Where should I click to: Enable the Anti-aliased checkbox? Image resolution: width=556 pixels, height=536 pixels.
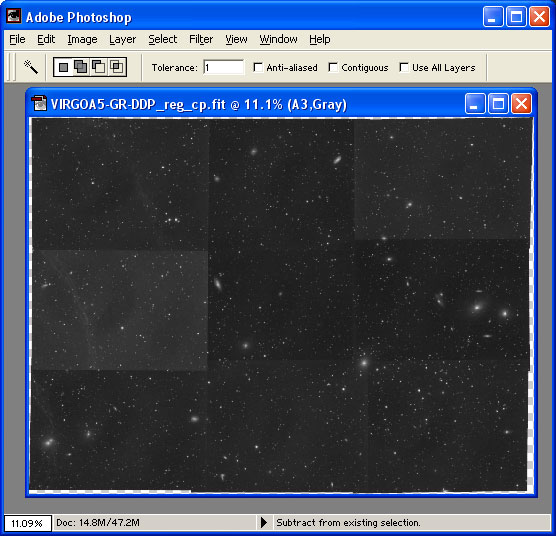[258, 67]
